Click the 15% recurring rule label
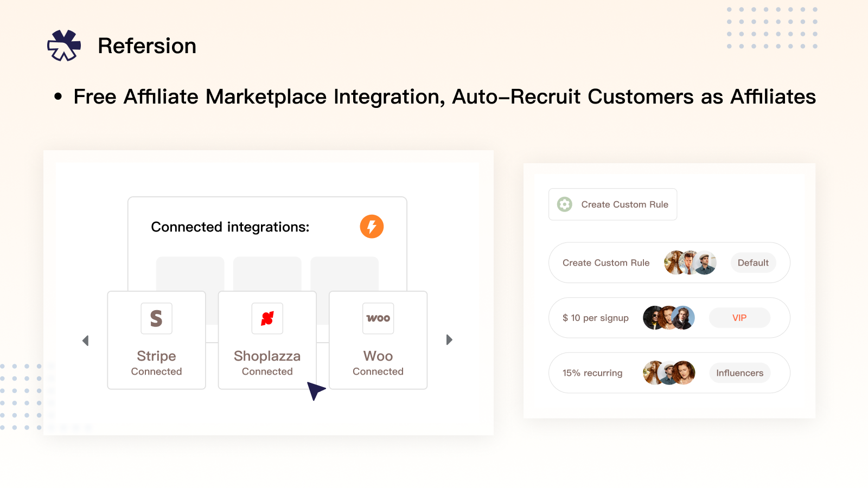868x488 pixels. (592, 373)
